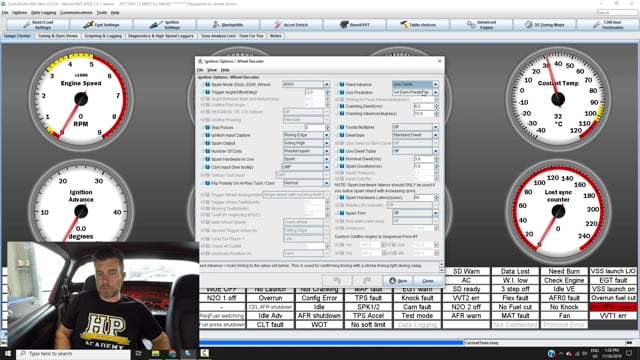Open the Data Logging menu

44,13
